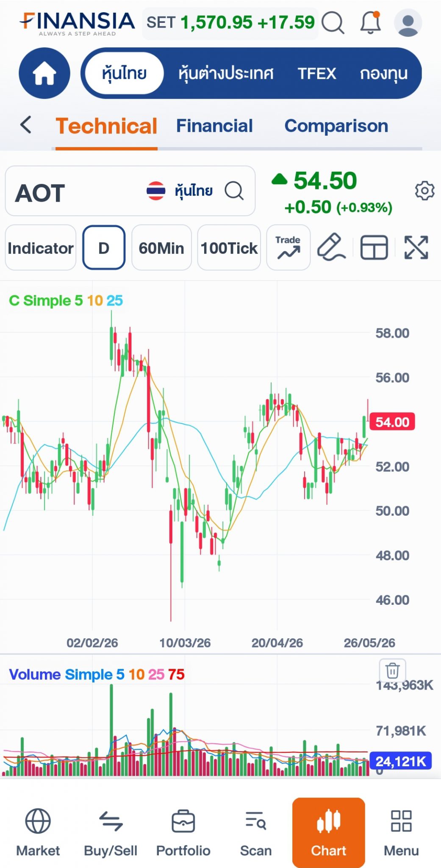Screen dimensions: 441x868
Task: Tap the 58.00 price axis label
Action: [392, 333]
